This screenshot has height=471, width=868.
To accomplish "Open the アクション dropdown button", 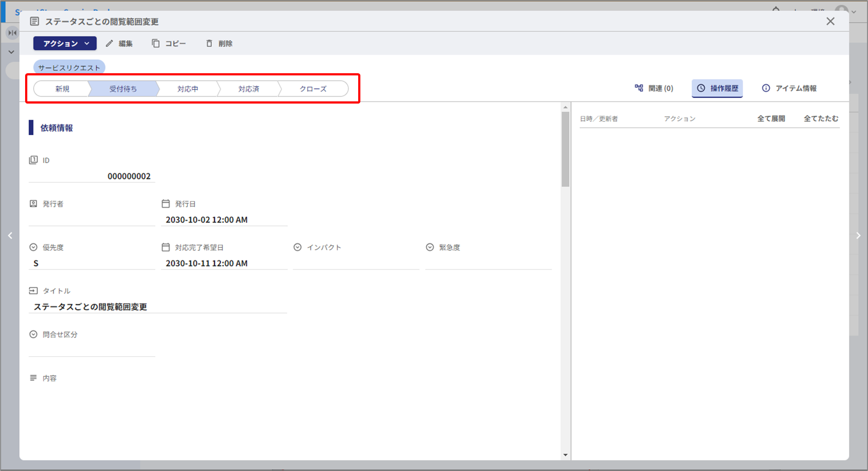I will point(65,43).
